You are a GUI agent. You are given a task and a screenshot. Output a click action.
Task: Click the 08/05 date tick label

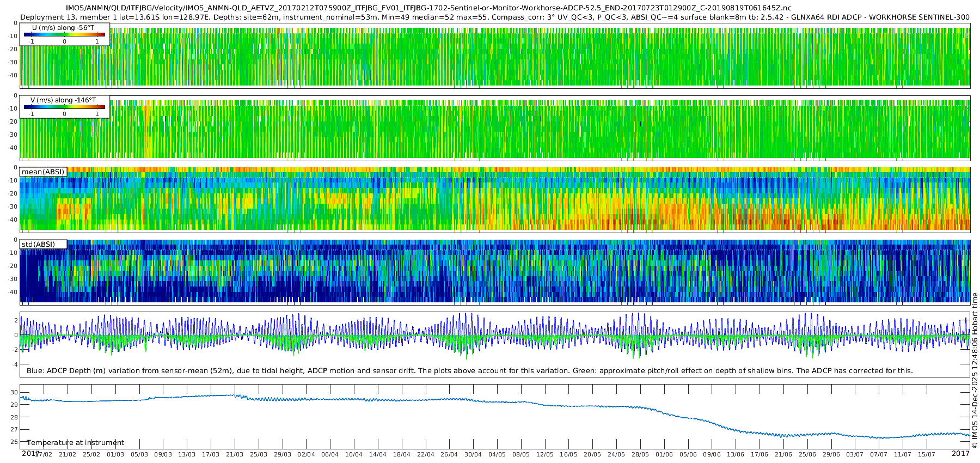(x=520, y=454)
